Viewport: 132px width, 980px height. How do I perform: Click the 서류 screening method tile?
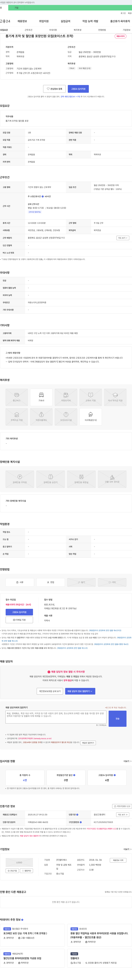pos(20,582)
